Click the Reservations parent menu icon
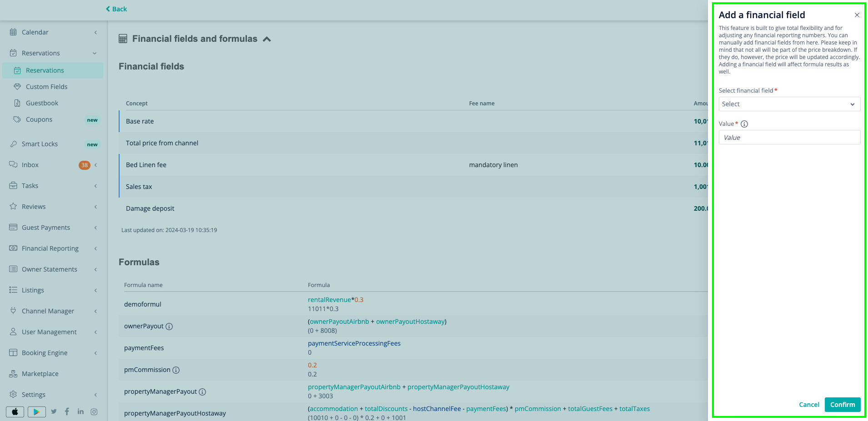 pos(13,53)
